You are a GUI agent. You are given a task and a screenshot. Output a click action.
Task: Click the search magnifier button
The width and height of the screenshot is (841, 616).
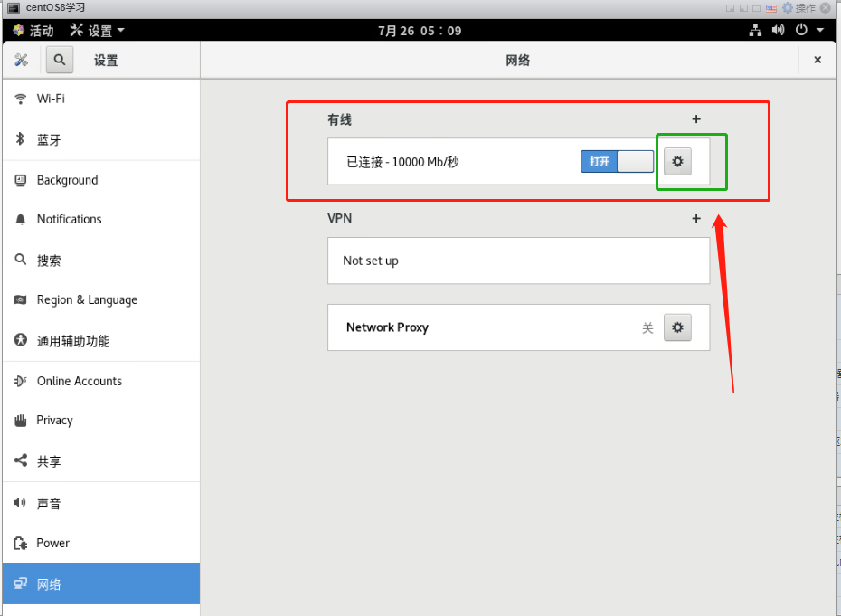[x=60, y=60]
